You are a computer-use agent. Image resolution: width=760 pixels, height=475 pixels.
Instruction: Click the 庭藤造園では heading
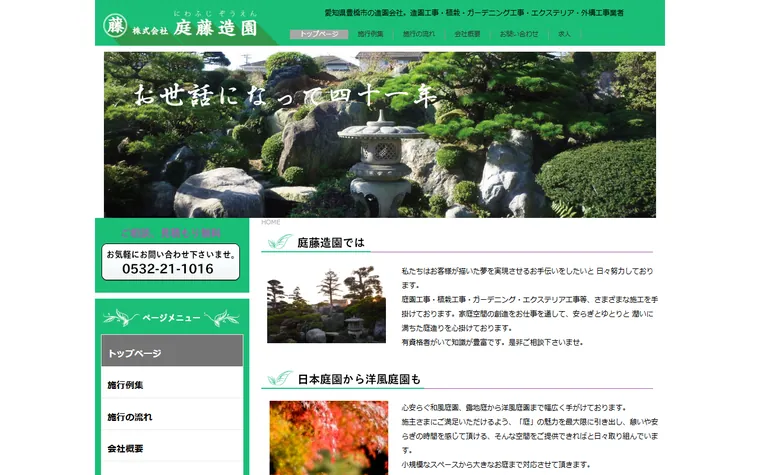(331, 242)
